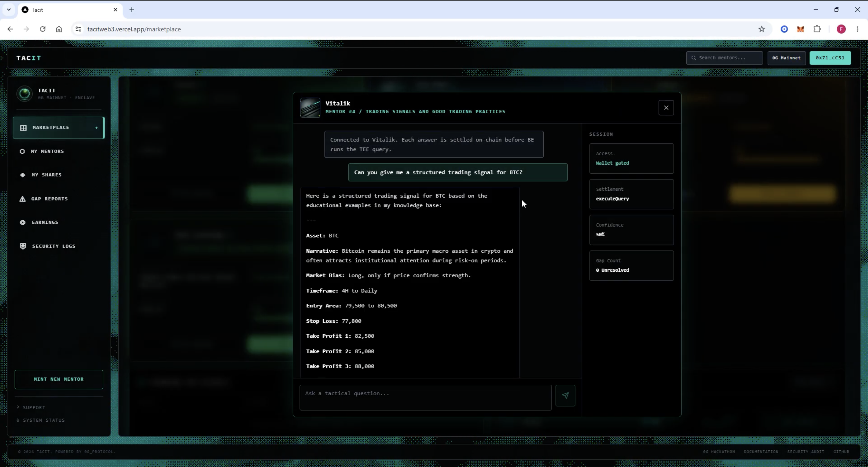Open the 0G Hackathon footer link
Image resolution: width=868 pixels, height=467 pixels.
click(x=719, y=452)
